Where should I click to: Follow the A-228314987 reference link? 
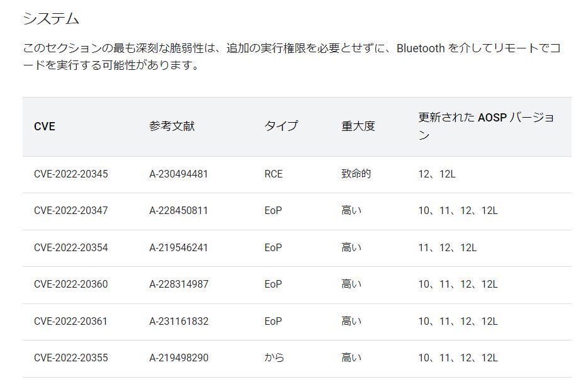coord(178,284)
